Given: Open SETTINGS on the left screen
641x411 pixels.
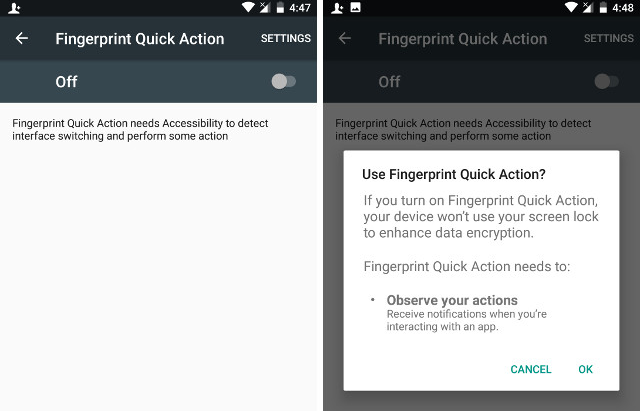Looking at the screenshot, I should (285, 39).
